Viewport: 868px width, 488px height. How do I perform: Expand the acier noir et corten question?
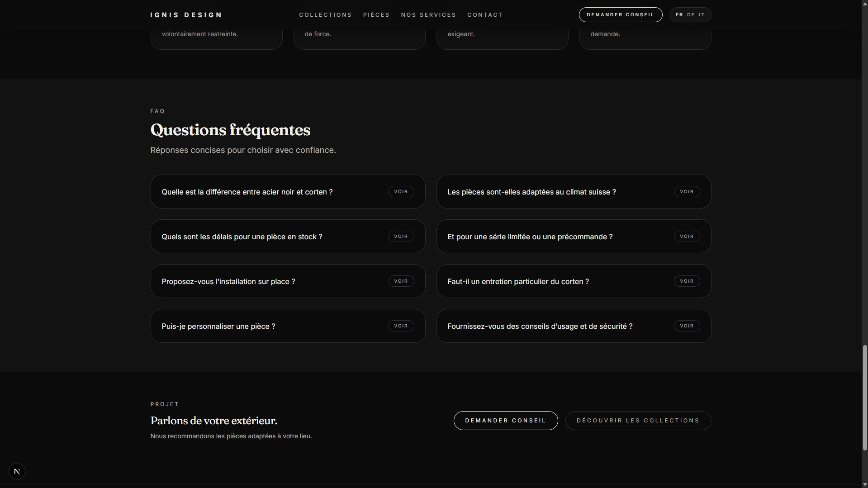401,192
